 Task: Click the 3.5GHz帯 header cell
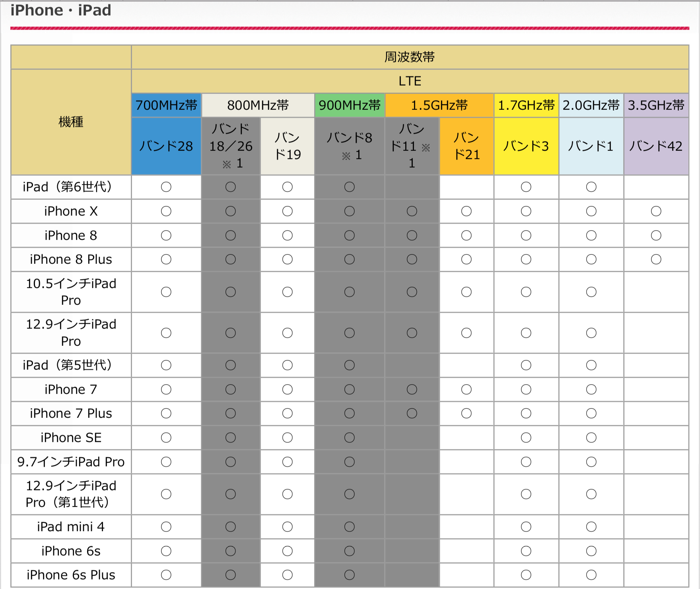(656, 105)
